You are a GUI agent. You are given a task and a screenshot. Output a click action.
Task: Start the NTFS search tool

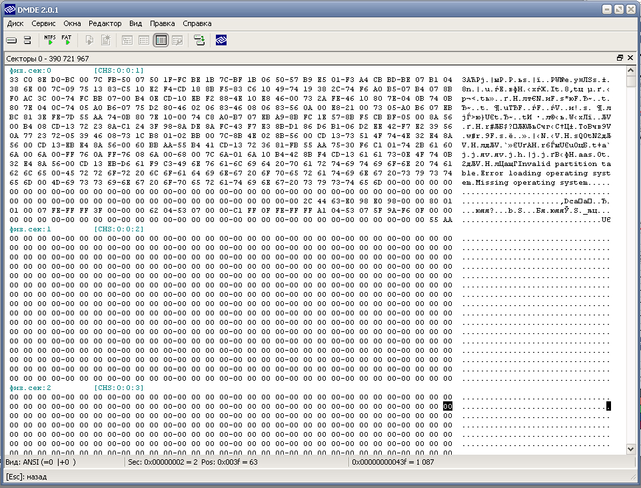click(x=50, y=41)
